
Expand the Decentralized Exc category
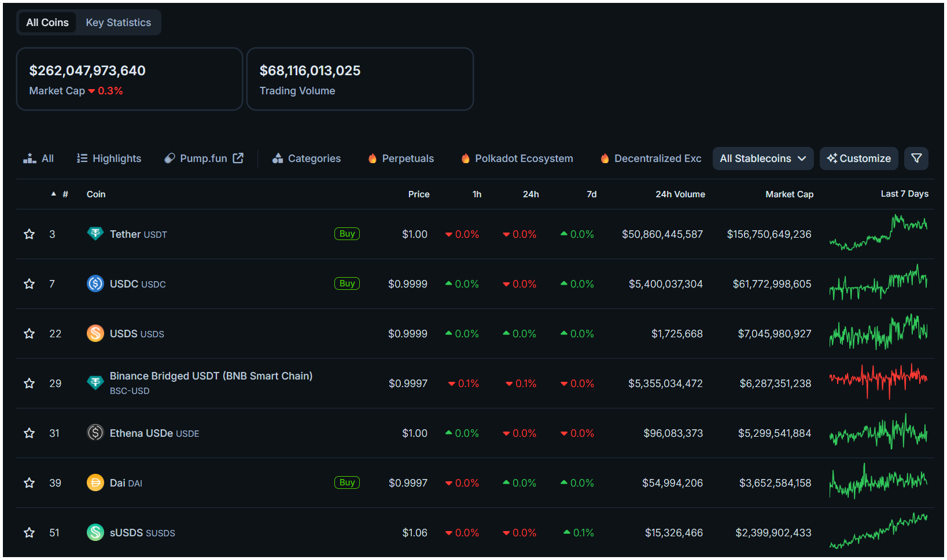coord(650,158)
